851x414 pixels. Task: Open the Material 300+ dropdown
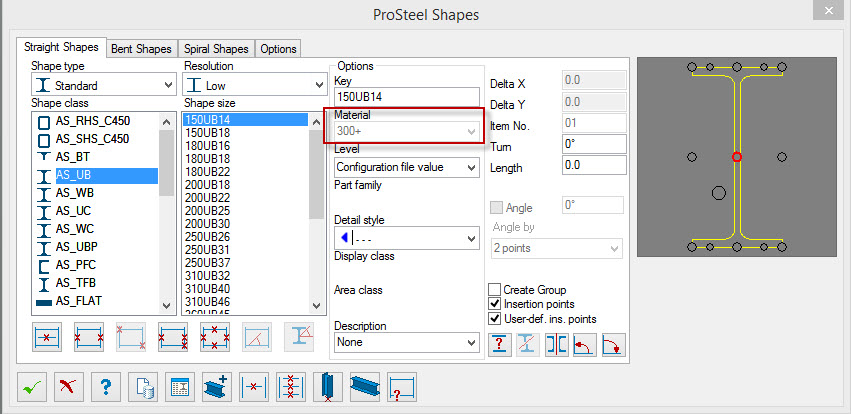pos(407,131)
